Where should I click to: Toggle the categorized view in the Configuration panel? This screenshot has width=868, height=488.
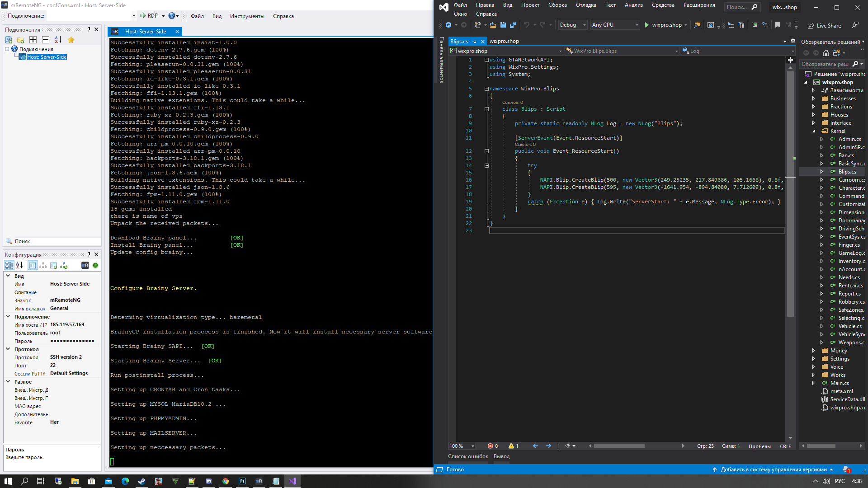pyautogui.click(x=9, y=265)
